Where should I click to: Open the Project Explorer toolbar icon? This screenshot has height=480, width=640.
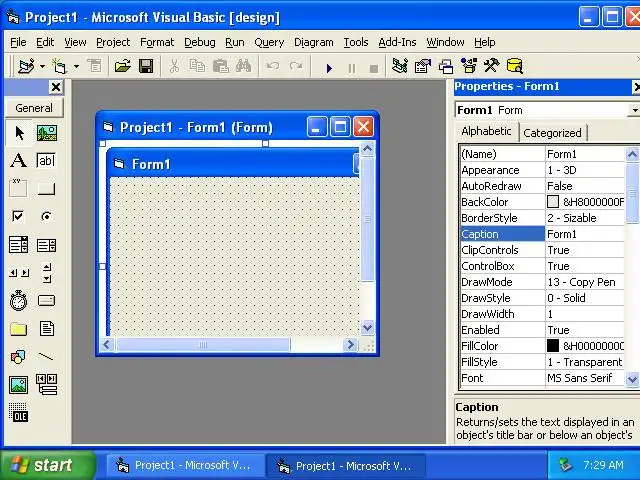tap(400, 66)
